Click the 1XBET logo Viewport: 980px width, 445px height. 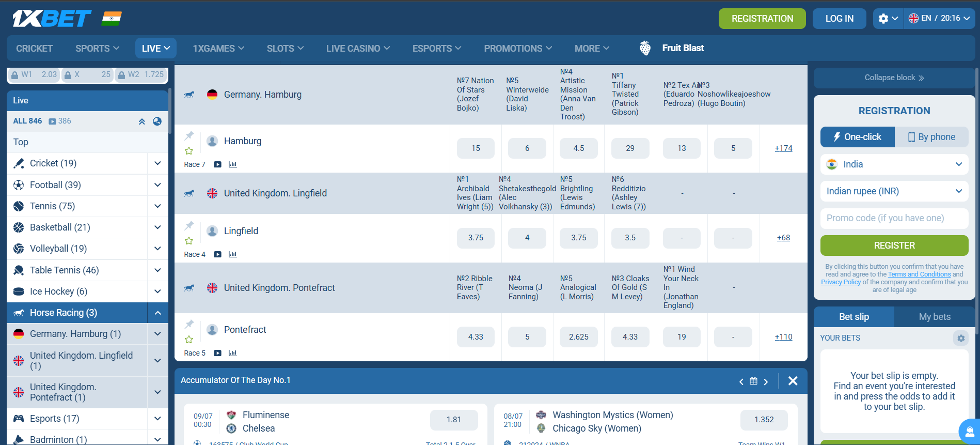(x=52, y=19)
